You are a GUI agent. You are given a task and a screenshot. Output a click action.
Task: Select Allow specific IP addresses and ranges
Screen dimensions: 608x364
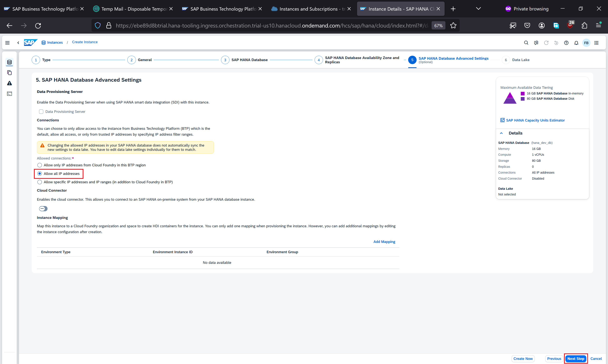click(x=39, y=182)
